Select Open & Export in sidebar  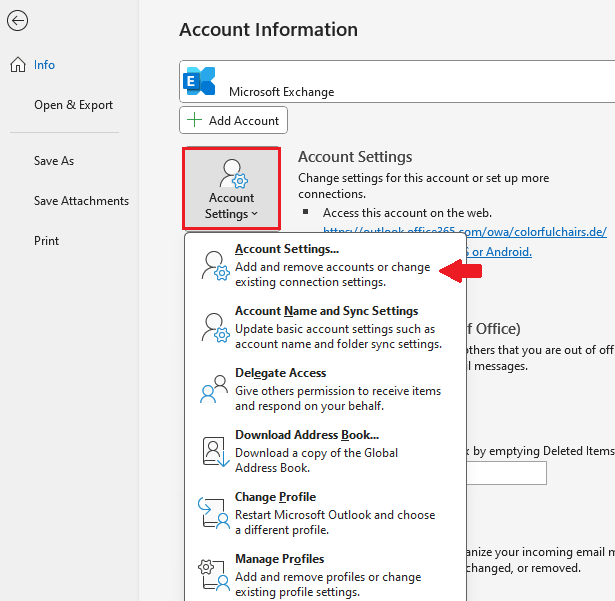(73, 105)
